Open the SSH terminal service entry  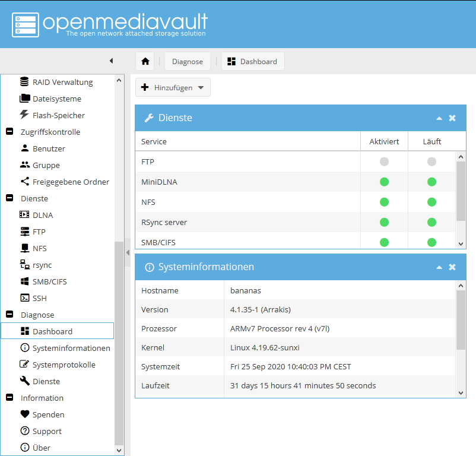[x=39, y=298]
